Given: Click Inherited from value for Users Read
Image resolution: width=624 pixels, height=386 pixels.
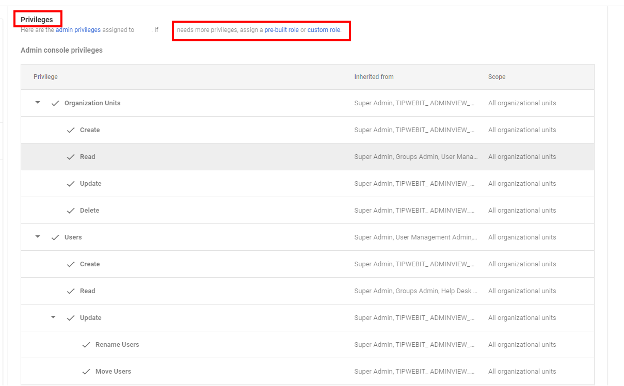Looking at the screenshot, I should pyautogui.click(x=416, y=291).
